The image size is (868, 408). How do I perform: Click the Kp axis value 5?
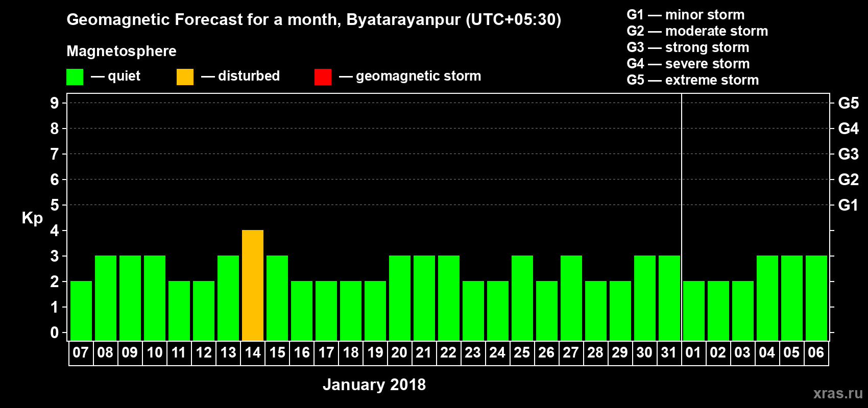(55, 205)
